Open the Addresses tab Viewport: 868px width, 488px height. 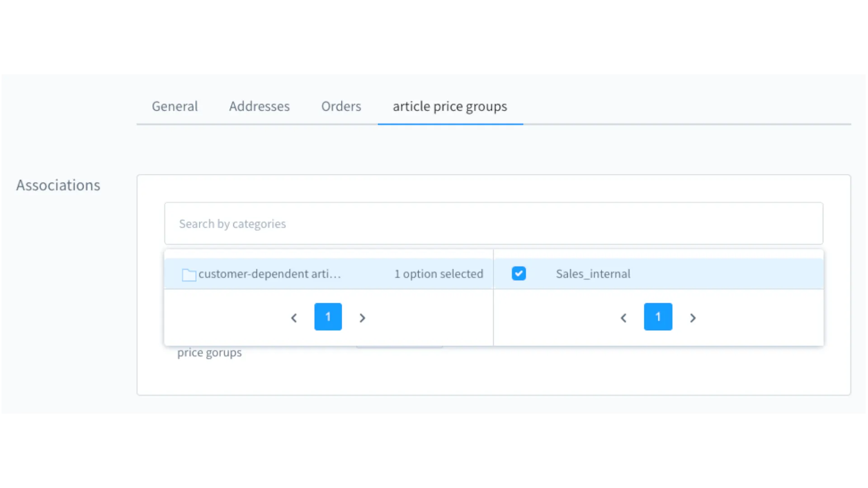pos(259,106)
